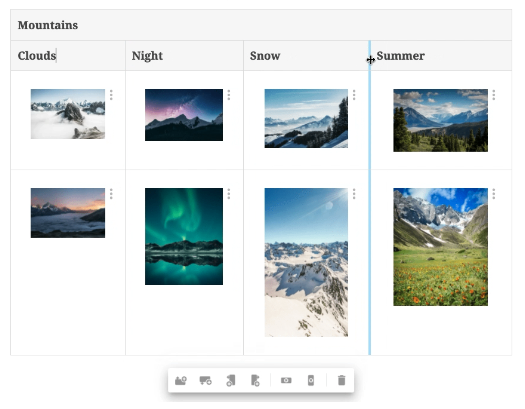This screenshot has width=525, height=409.
Task: Click the Summer column header text
Action: point(400,56)
